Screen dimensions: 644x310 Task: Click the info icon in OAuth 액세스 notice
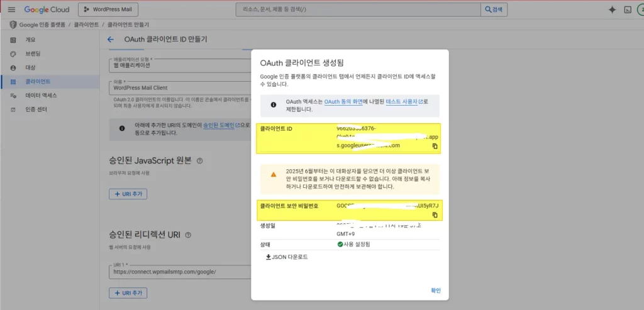click(274, 105)
